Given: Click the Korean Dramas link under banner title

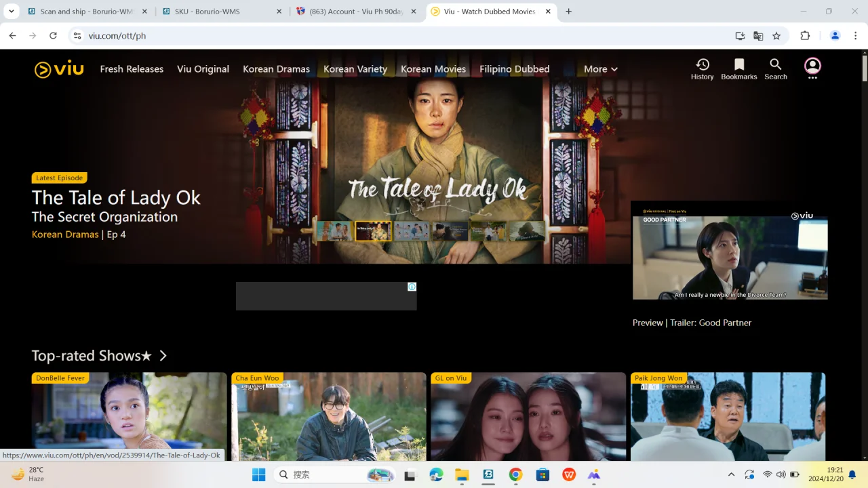Looking at the screenshot, I should (65, 235).
